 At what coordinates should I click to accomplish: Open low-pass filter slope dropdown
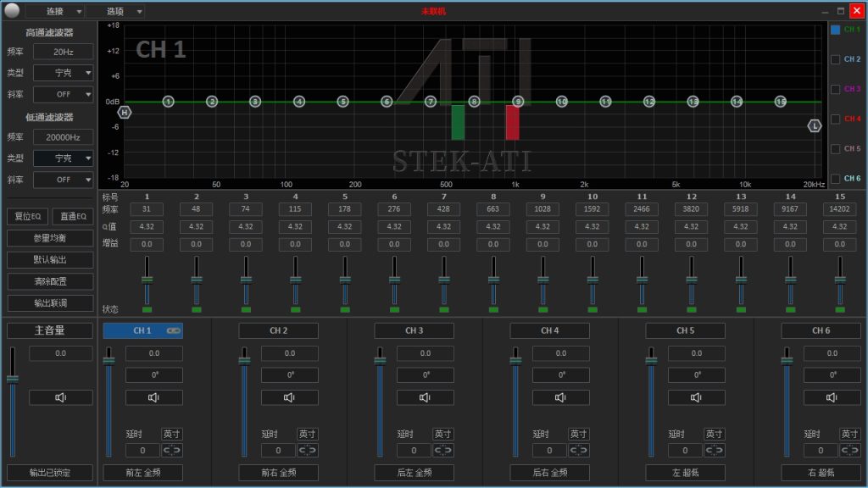coord(63,180)
